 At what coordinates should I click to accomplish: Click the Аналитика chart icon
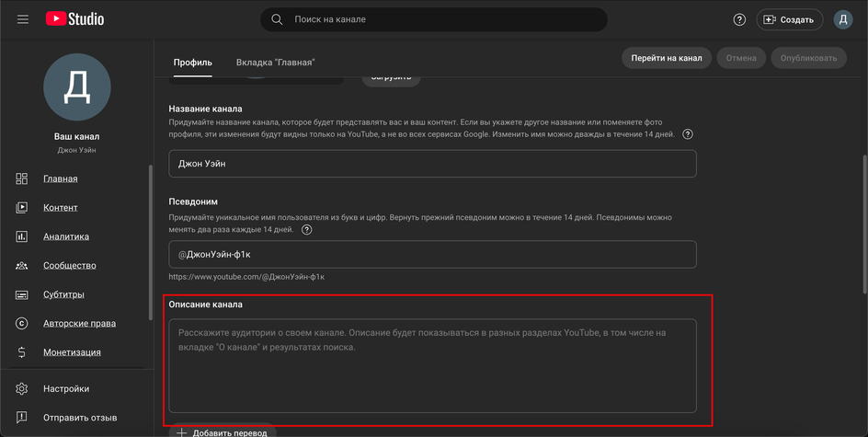[21, 236]
